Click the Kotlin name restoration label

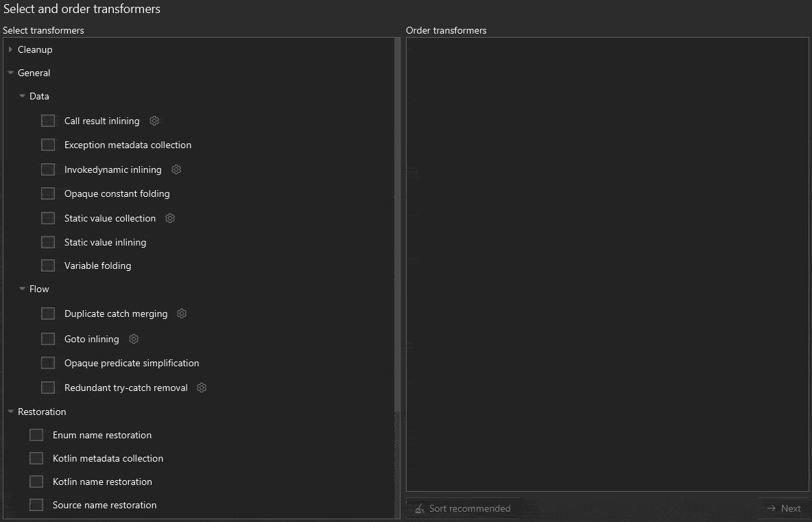coord(103,481)
